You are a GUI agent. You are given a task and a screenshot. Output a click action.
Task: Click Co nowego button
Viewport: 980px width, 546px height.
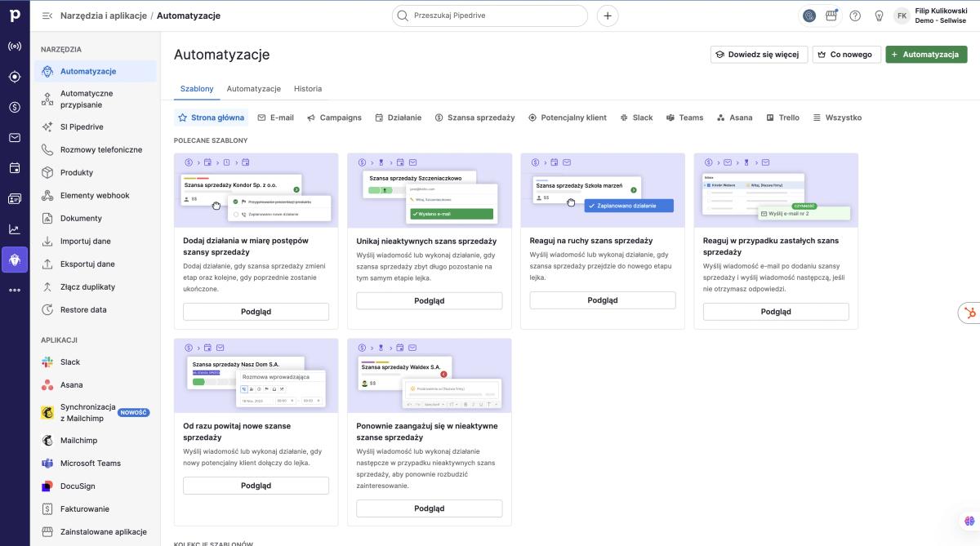(847, 55)
